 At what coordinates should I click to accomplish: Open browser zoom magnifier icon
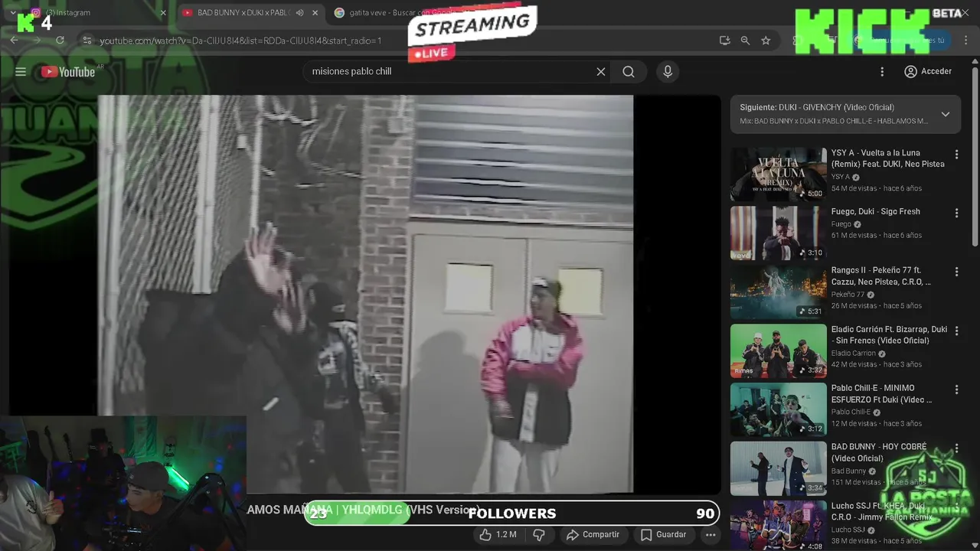(x=745, y=41)
